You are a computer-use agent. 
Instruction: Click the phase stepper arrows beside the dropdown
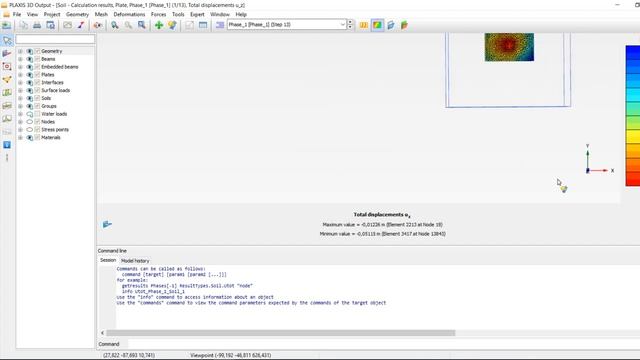(x=350, y=25)
